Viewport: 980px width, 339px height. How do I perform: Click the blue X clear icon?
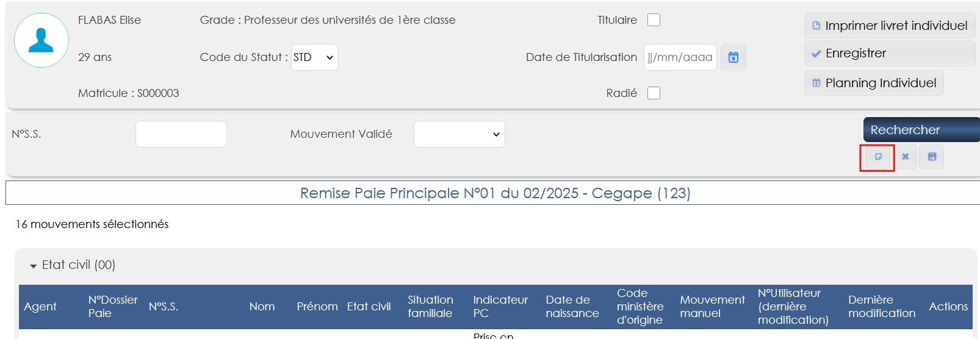pyautogui.click(x=906, y=157)
